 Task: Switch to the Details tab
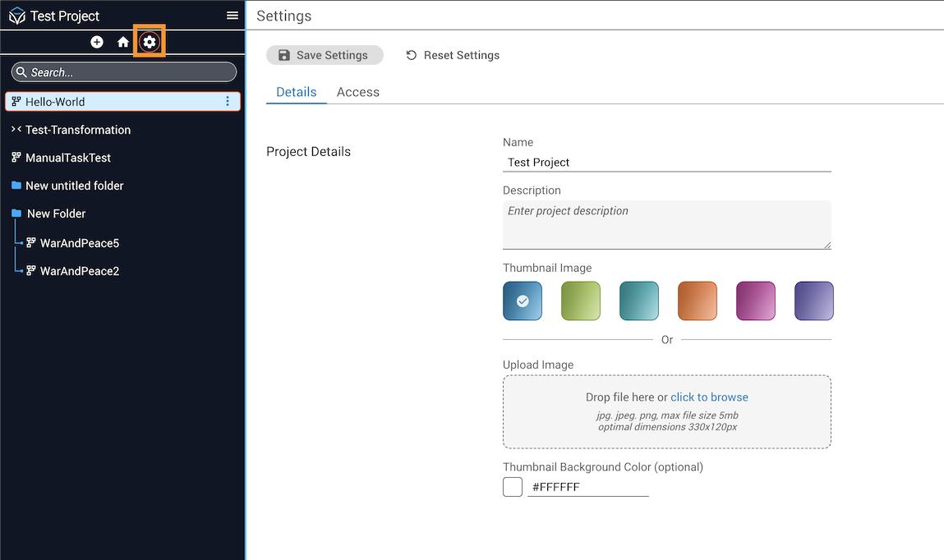[297, 92]
